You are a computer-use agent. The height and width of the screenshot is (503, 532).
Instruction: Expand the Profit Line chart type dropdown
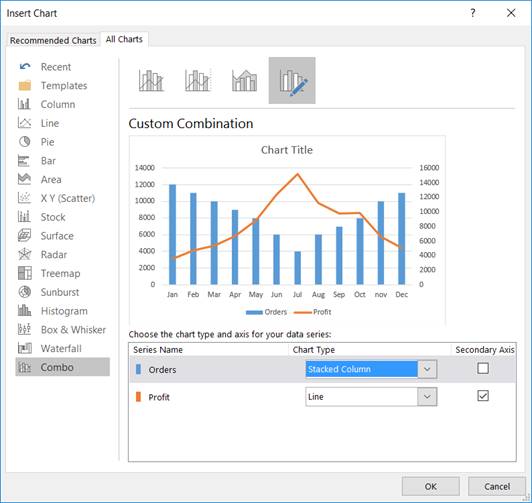click(x=427, y=396)
